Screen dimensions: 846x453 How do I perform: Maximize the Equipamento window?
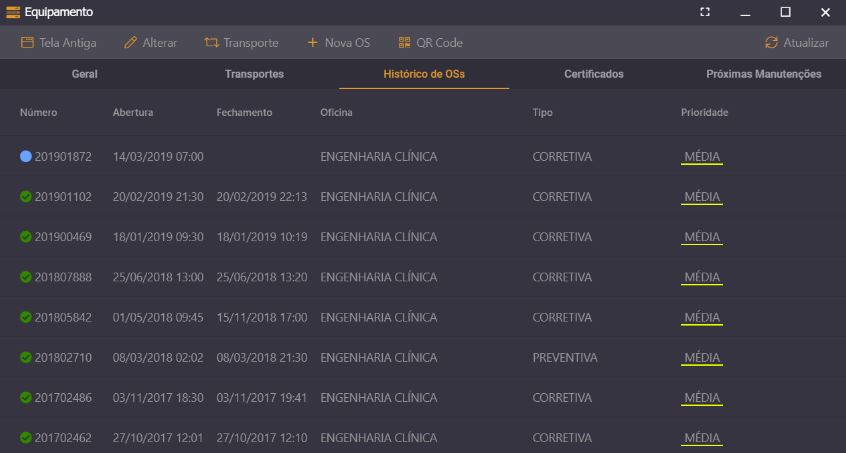tap(785, 12)
